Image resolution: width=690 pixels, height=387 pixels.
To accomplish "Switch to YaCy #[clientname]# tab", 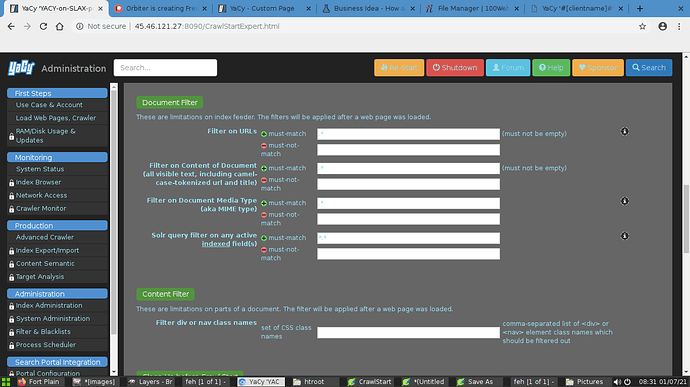I will [577, 8].
